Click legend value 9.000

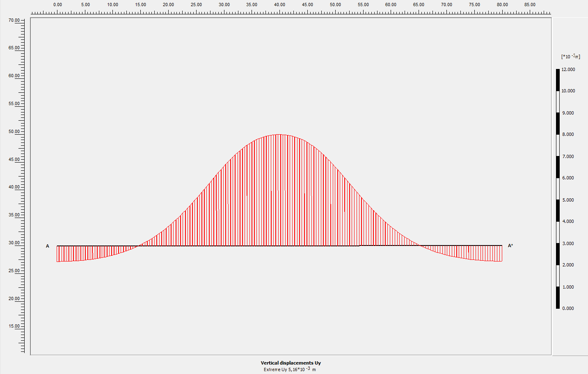[568, 113]
